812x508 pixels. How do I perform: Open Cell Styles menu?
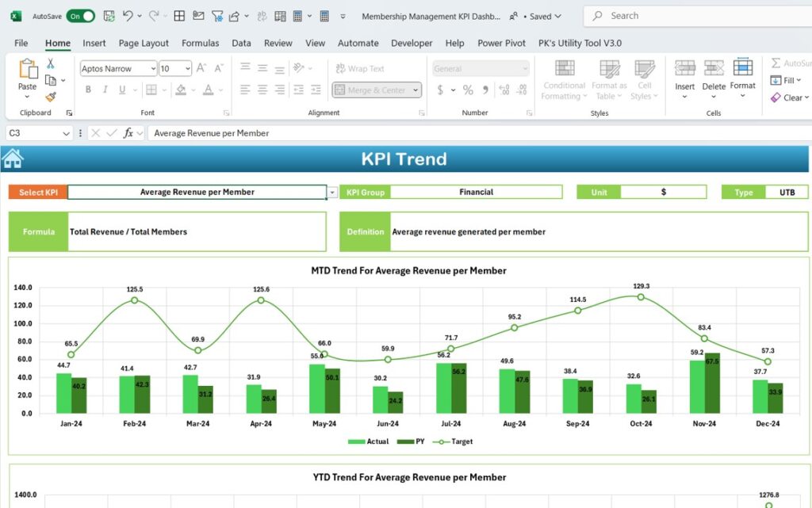pyautogui.click(x=644, y=80)
